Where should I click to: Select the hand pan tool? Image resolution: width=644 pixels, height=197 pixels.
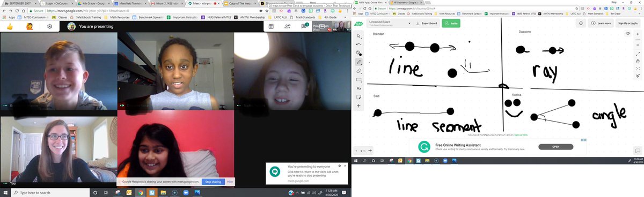[x=637, y=62]
